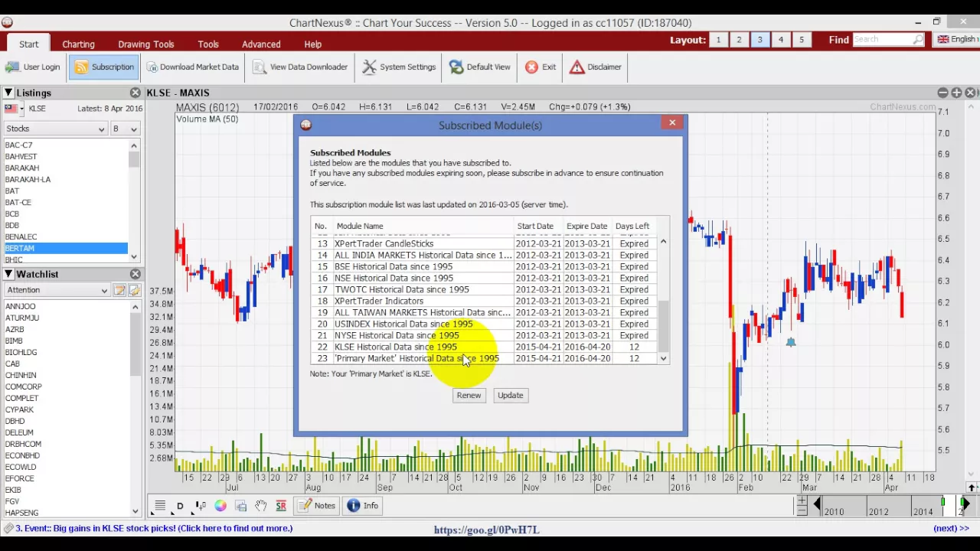Open the Stocks type dropdown
Viewport: 980px width, 551px height.
[x=55, y=129]
